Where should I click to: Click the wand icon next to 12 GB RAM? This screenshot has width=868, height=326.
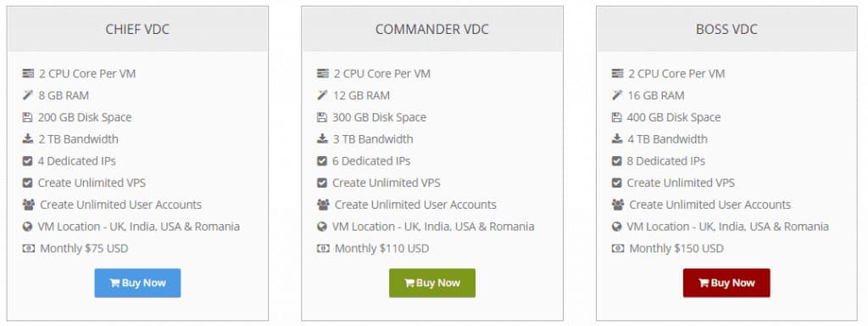(322, 95)
